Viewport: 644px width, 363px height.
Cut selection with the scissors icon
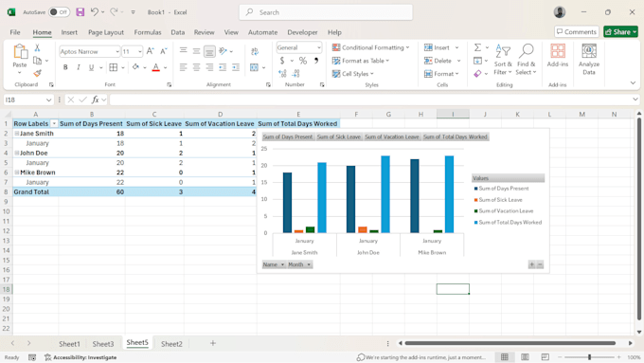[x=37, y=47]
